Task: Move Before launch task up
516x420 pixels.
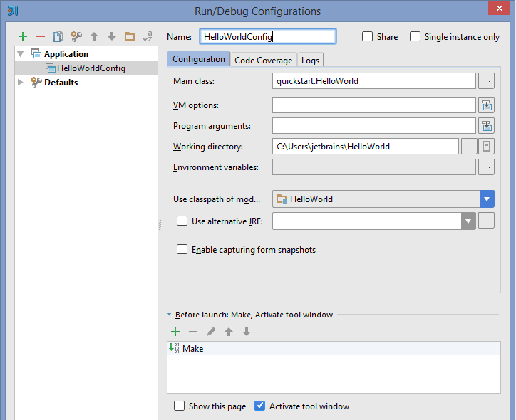Action: (229, 332)
